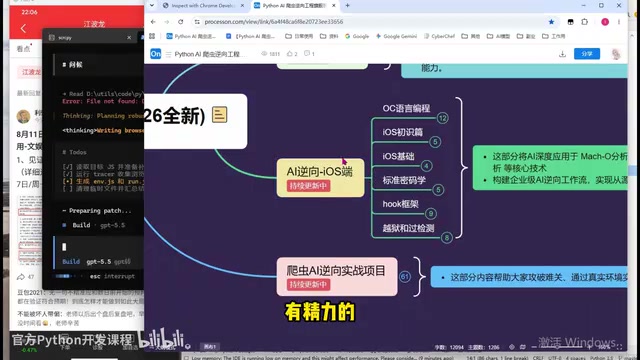Click the likes thumbs-up icon
Viewport: 640px width, 360px height.
(290, 53)
